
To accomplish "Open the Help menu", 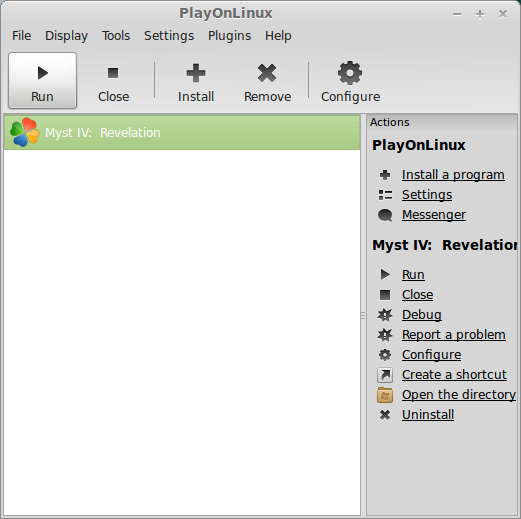I will 278,36.
